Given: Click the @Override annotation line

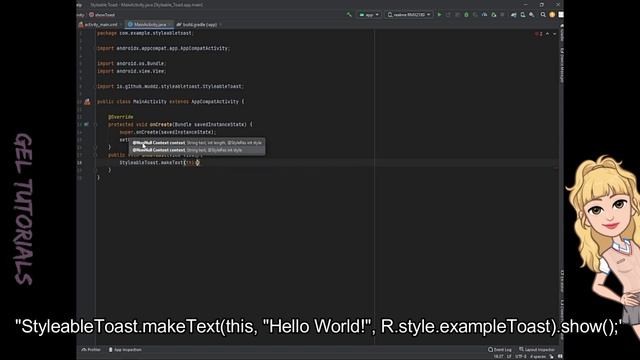Looking at the screenshot, I should [x=121, y=117].
